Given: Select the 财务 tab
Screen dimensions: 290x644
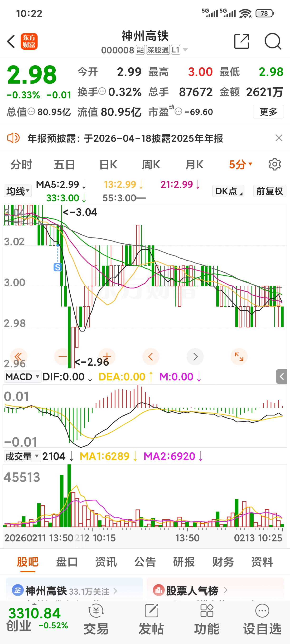Looking at the screenshot, I should click(x=223, y=562).
